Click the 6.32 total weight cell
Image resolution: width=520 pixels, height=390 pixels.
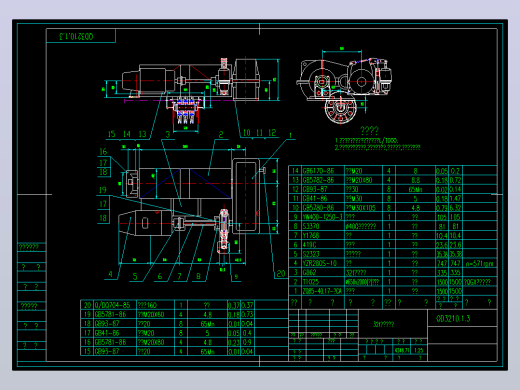(455, 208)
